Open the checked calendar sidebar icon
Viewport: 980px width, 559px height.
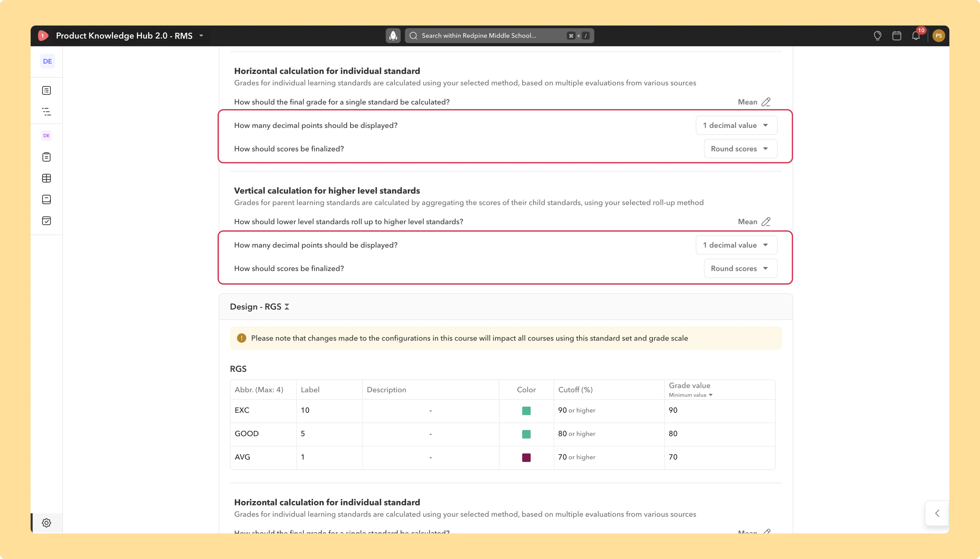[46, 221]
